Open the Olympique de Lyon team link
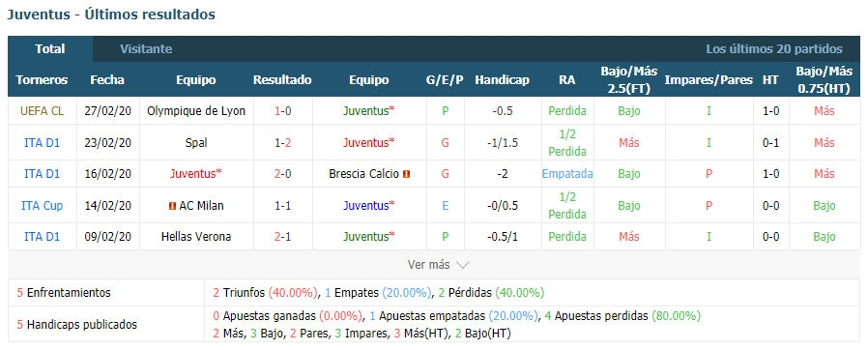Viewport: 868px width, 350px height. [196, 111]
